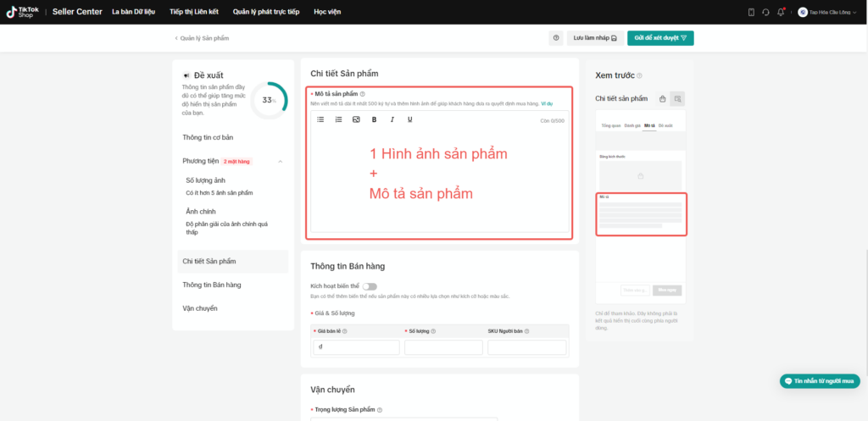Insert an image into the description
The height and width of the screenshot is (421, 868).
(356, 119)
